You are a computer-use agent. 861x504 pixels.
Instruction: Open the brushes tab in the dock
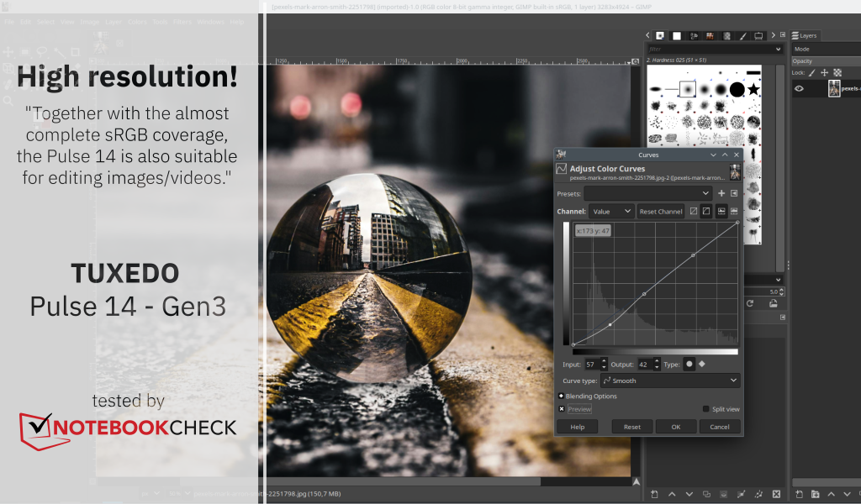click(x=660, y=35)
